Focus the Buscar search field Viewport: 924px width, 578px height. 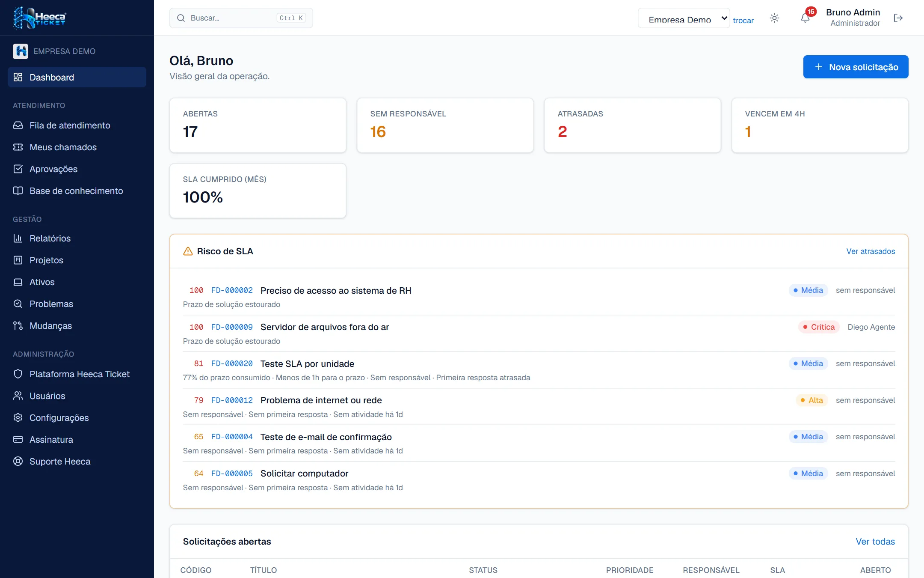(241, 18)
